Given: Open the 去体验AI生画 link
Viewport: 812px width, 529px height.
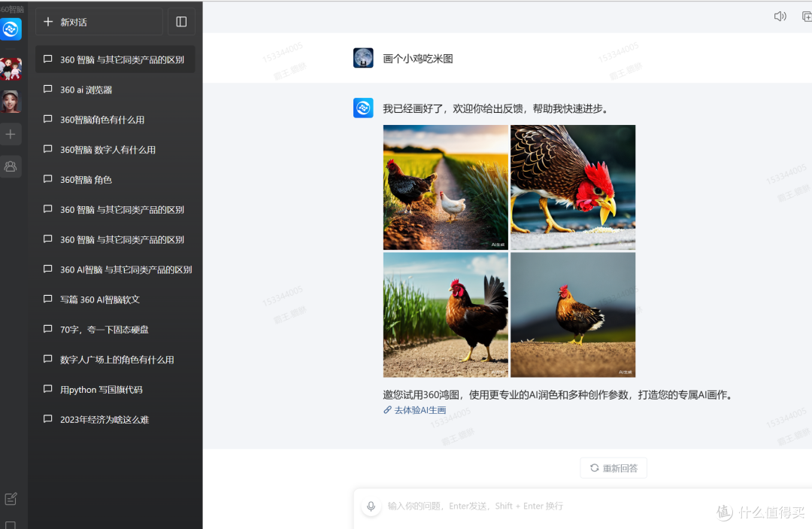Looking at the screenshot, I should click(x=414, y=410).
